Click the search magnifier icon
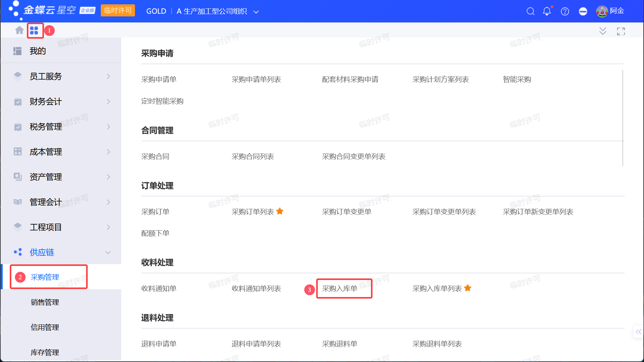The image size is (644, 362). (530, 11)
